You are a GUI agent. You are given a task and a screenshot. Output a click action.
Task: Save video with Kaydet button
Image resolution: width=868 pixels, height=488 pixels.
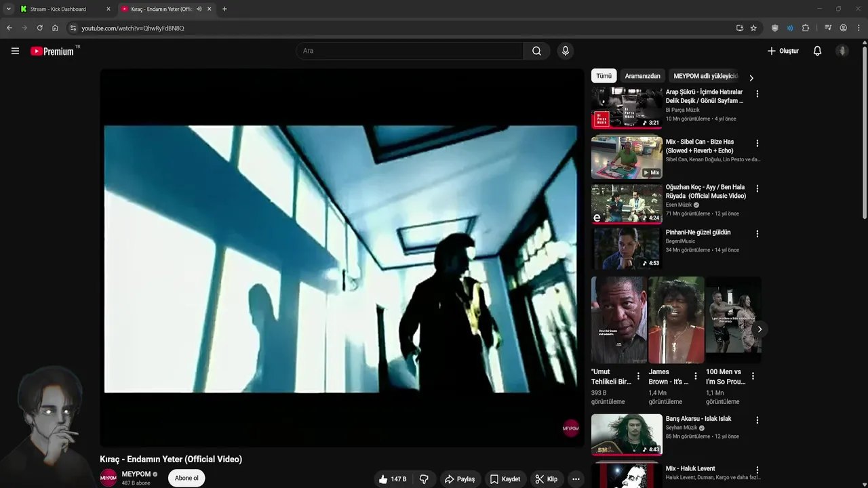point(505,479)
